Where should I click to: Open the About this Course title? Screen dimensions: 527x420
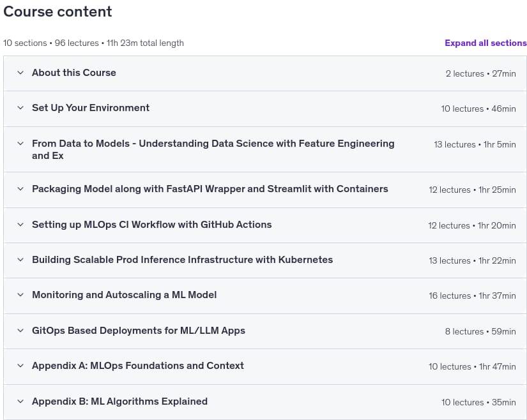pyautogui.click(x=74, y=73)
